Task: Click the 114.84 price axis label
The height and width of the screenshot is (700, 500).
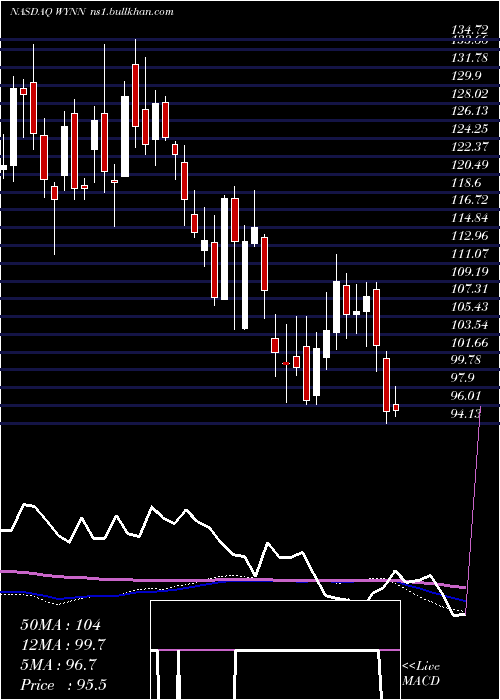Action: coord(470,218)
